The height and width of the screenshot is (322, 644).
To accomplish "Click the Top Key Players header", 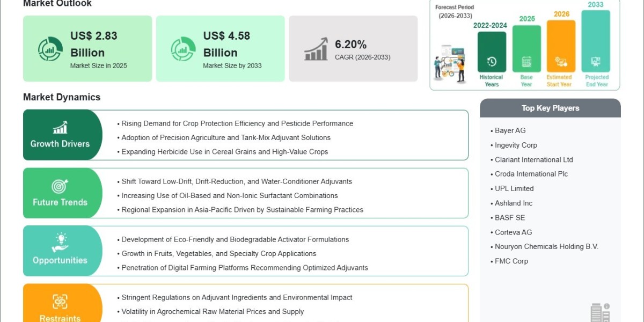I will tap(550, 108).
